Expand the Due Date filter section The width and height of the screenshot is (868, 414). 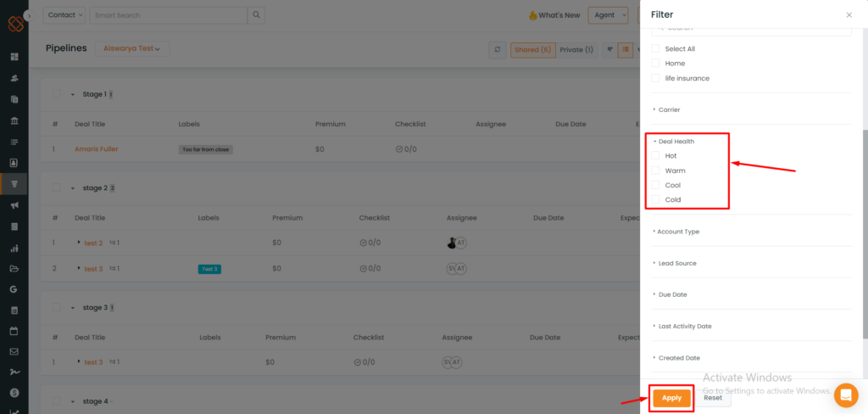[670, 295]
